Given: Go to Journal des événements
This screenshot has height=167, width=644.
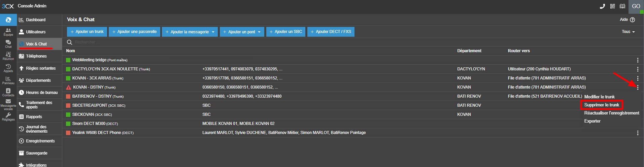Looking at the screenshot, I should 39,129.
